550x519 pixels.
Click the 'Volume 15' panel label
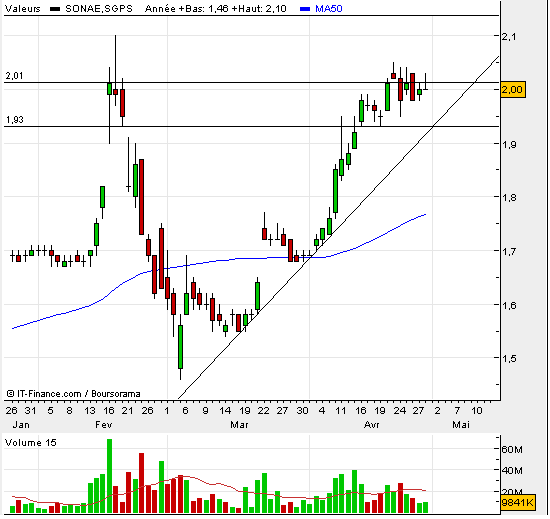(x=31, y=443)
